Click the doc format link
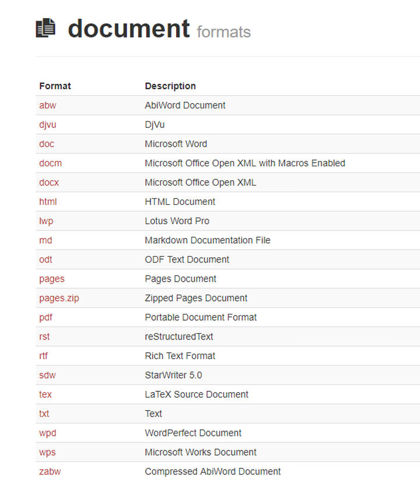This screenshot has width=420, height=504. (47, 144)
